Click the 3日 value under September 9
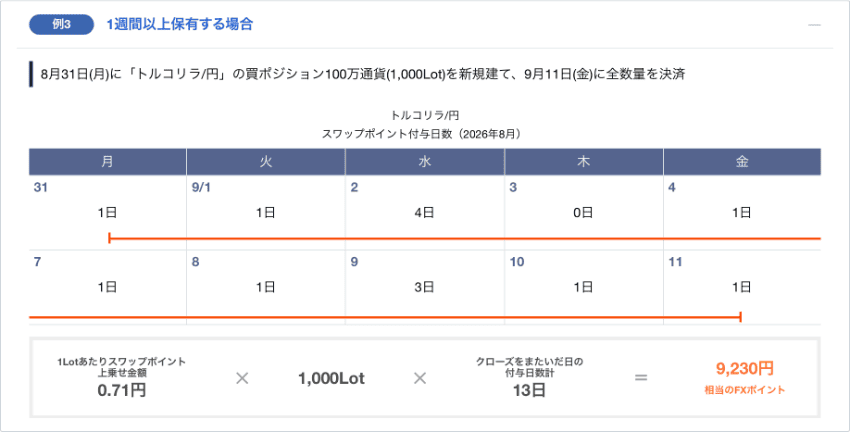850x432 pixels. tap(424, 287)
